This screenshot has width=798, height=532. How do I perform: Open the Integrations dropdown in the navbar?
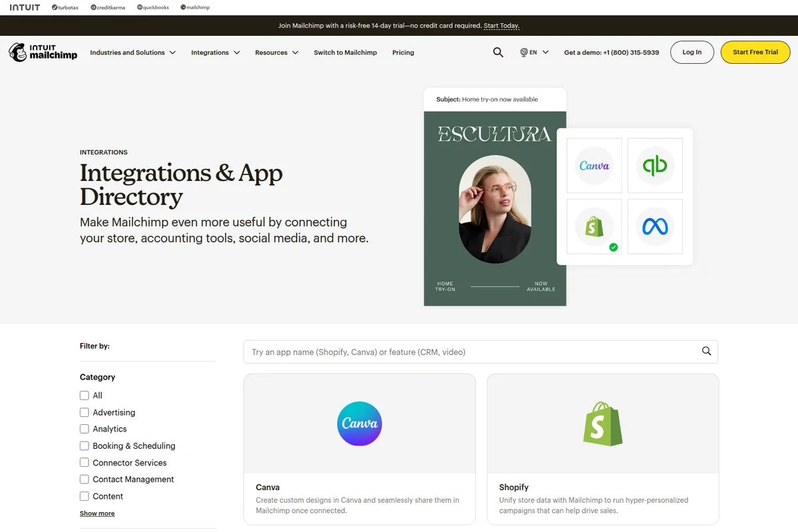(215, 52)
